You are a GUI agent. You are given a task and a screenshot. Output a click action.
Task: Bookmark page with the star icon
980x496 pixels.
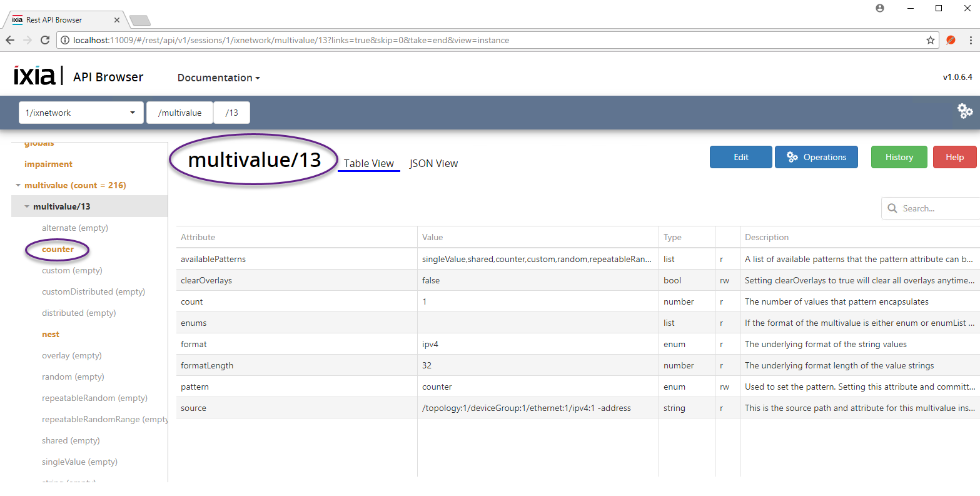pyautogui.click(x=930, y=40)
